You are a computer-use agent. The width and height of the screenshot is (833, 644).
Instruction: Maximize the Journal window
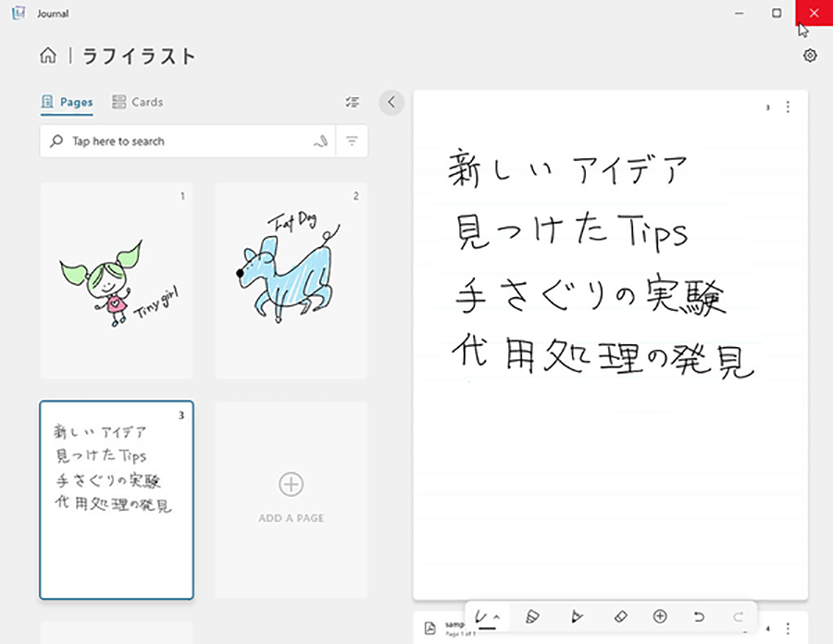coord(777,13)
